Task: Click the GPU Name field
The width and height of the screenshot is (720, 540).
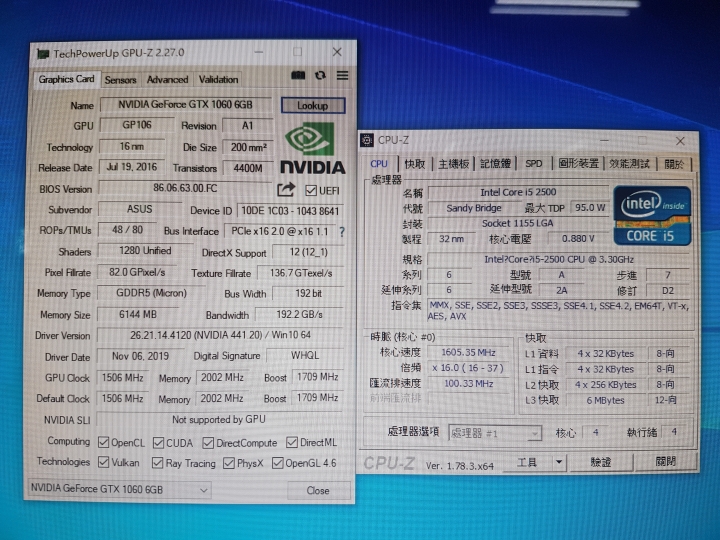Action: (186, 105)
